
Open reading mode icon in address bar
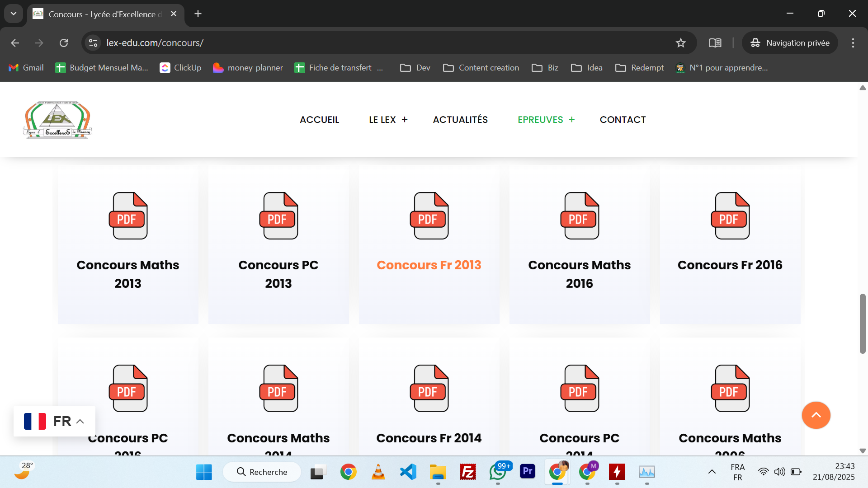(715, 43)
